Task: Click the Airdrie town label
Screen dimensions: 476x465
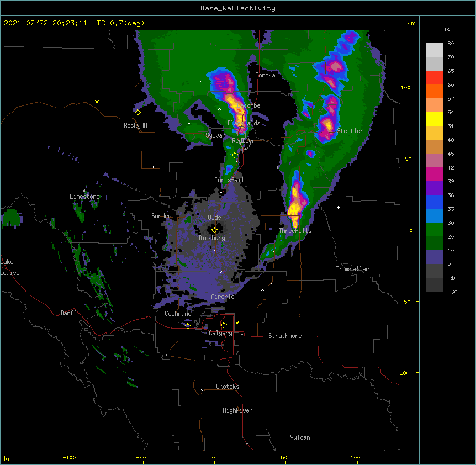Action: [223, 297]
